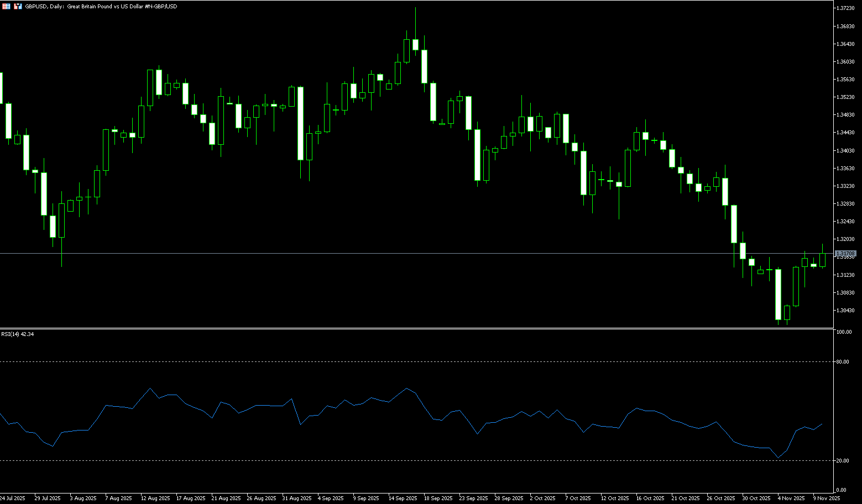Click the RSI 20.00 level label

tap(843, 461)
